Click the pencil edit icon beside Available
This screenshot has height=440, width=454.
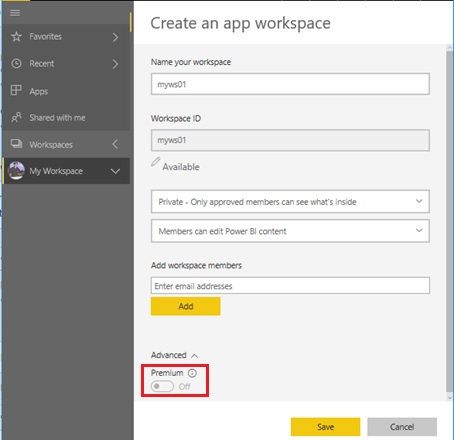click(155, 162)
